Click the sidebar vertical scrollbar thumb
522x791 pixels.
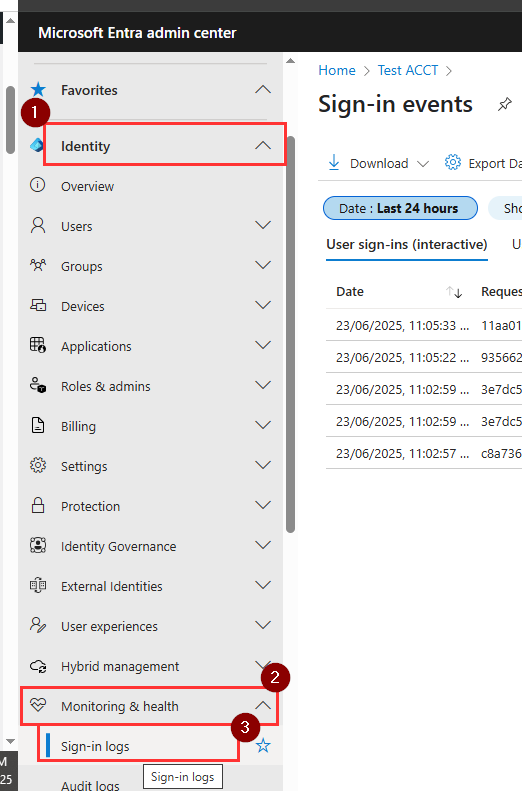290,333
